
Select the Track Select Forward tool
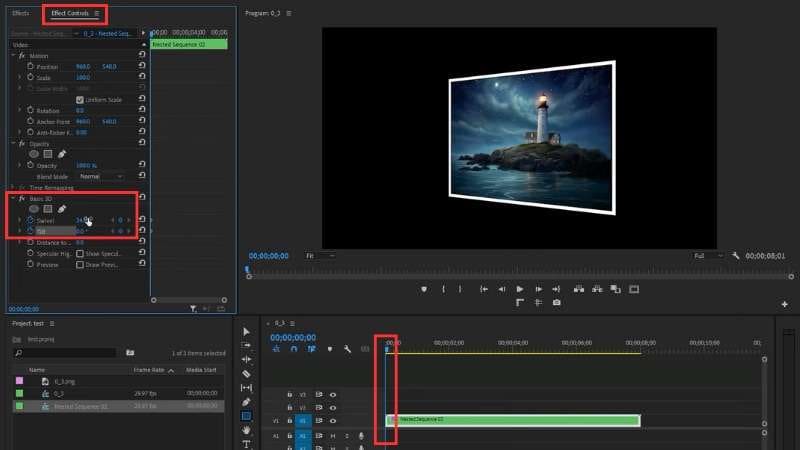(246, 345)
